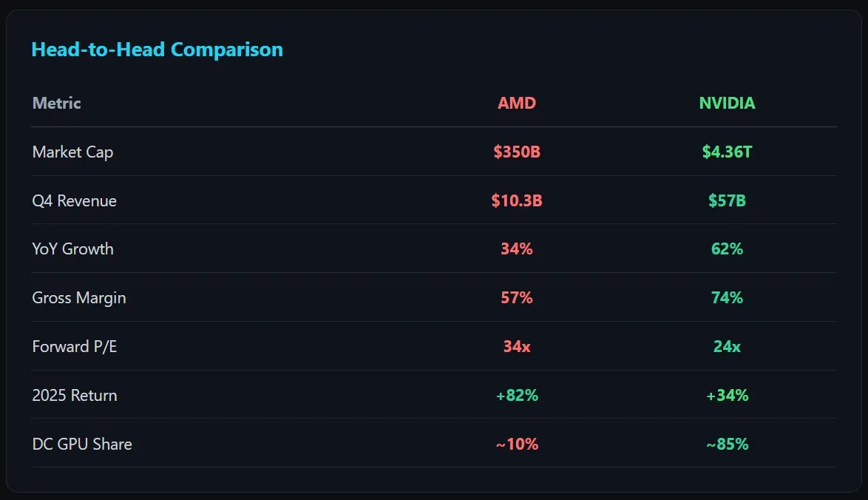
Task: Select the YoY Growth row label
Action: tap(72, 249)
